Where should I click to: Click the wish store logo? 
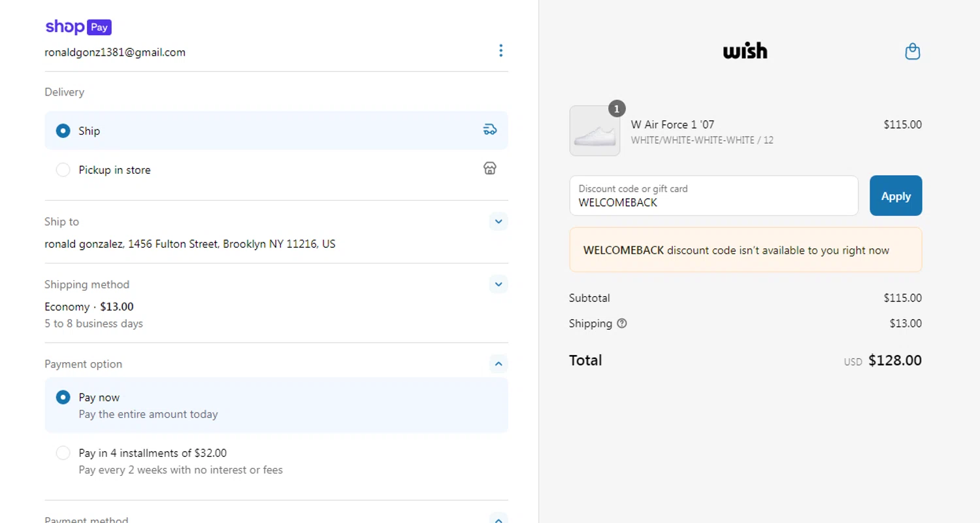pyautogui.click(x=745, y=51)
